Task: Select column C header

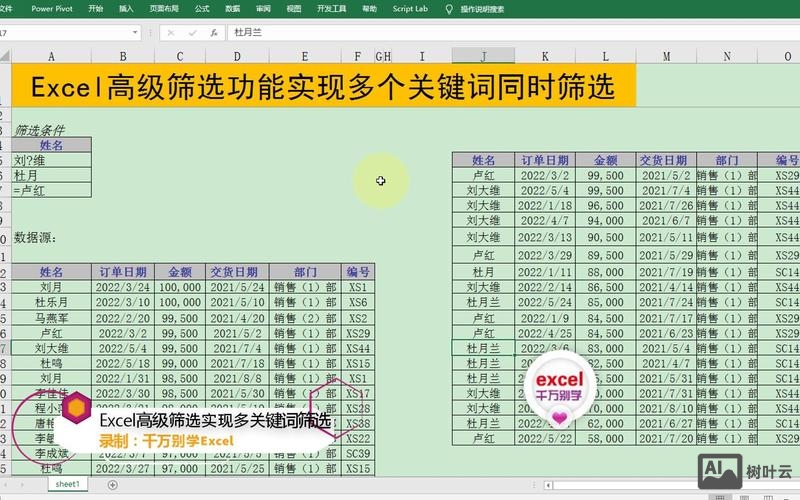Action: click(180, 56)
